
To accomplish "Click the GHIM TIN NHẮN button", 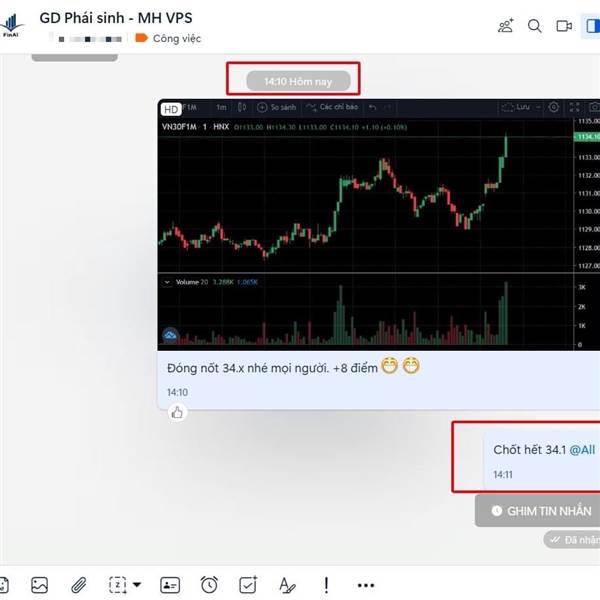I will pyautogui.click(x=540, y=511).
